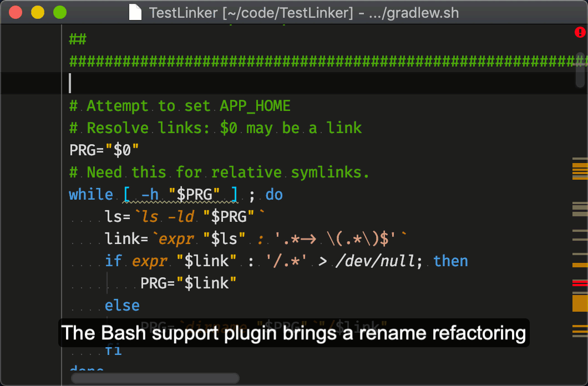
Task: Click the document icon in the title bar
Action: tap(135, 12)
